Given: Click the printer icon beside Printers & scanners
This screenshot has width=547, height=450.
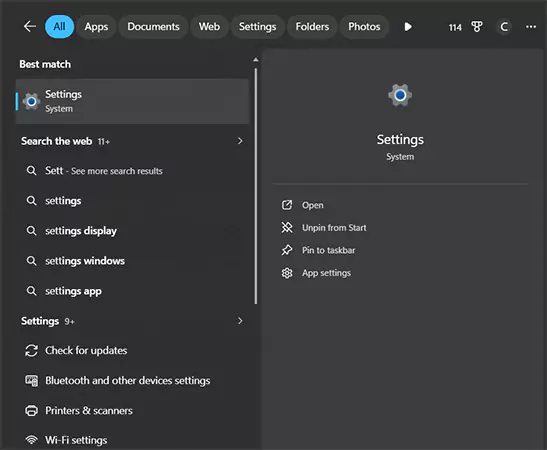Looking at the screenshot, I should click(31, 411).
